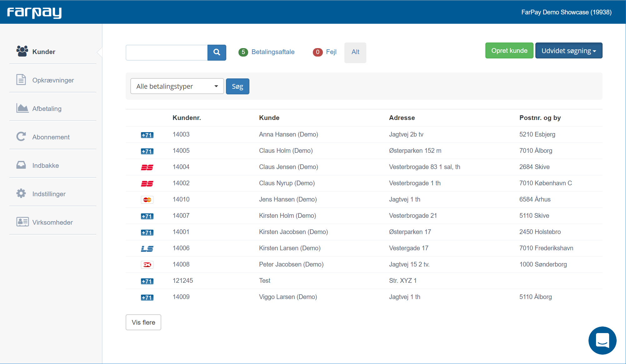Click the FarPay logo
626x364 pixels.
pyautogui.click(x=34, y=12)
